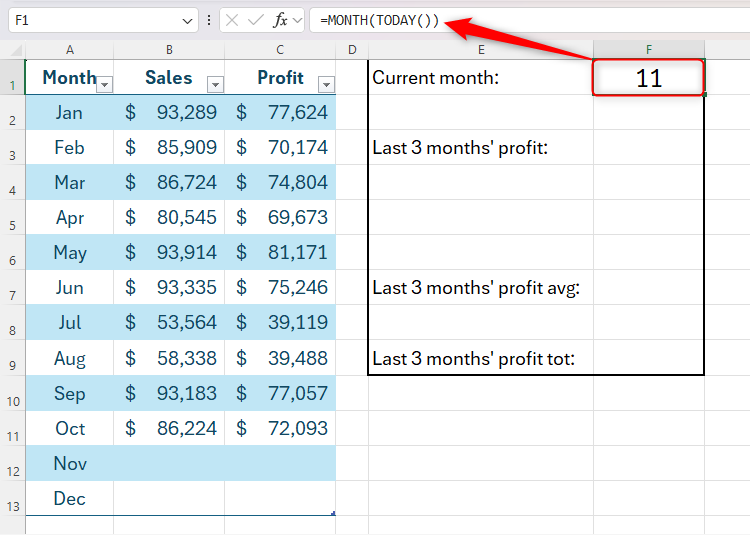
Task: Click the three-dot handle beside Name Box
Action: (209, 20)
